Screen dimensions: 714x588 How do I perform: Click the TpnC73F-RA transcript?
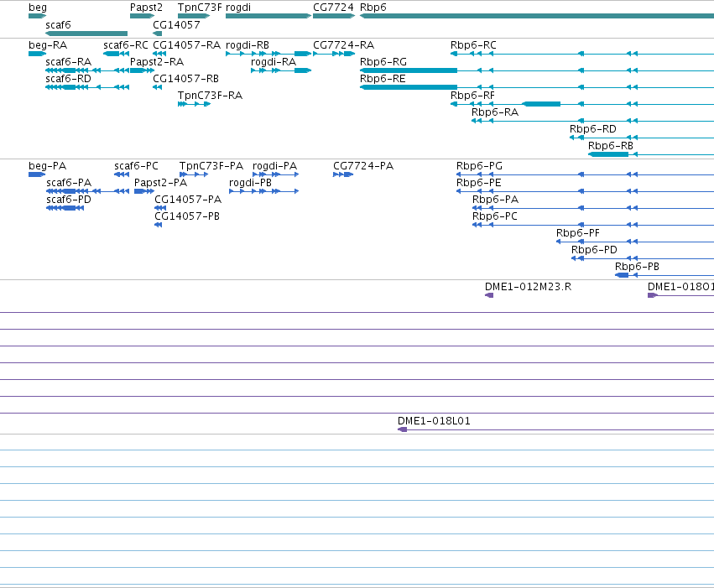coord(195,104)
